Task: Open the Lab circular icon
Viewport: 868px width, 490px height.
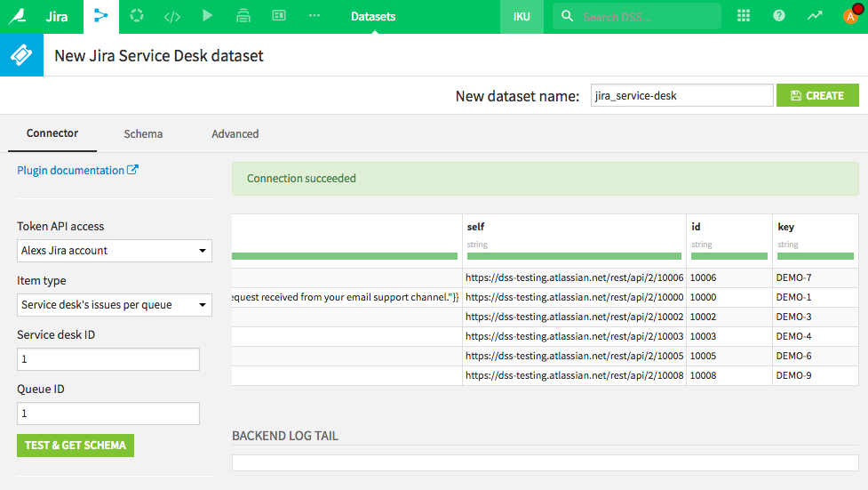Action: [137, 16]
